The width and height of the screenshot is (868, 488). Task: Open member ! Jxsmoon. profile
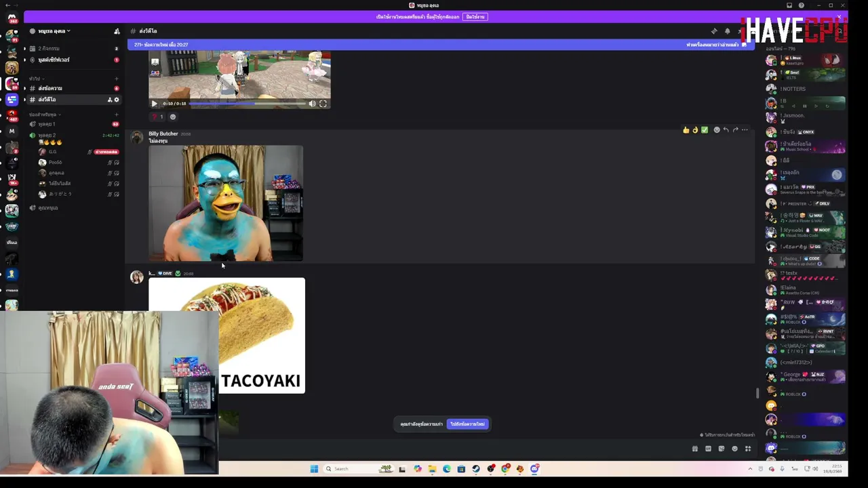pos(806,118)
